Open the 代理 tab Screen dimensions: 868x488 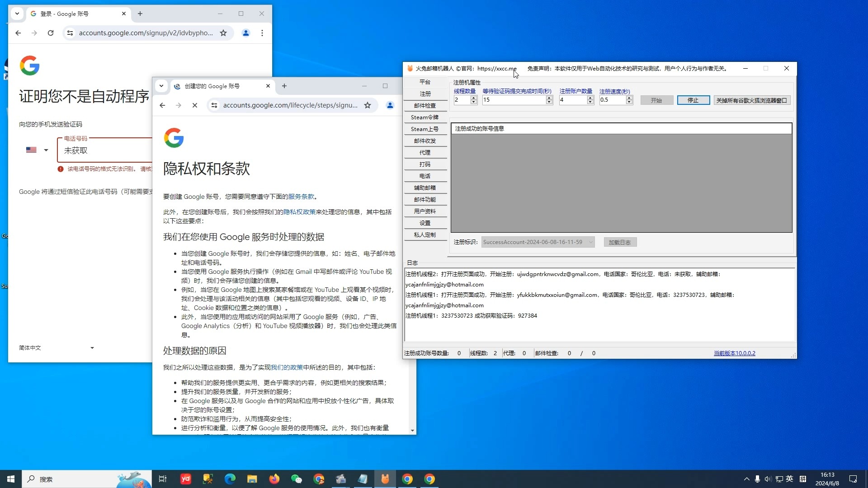425,153
